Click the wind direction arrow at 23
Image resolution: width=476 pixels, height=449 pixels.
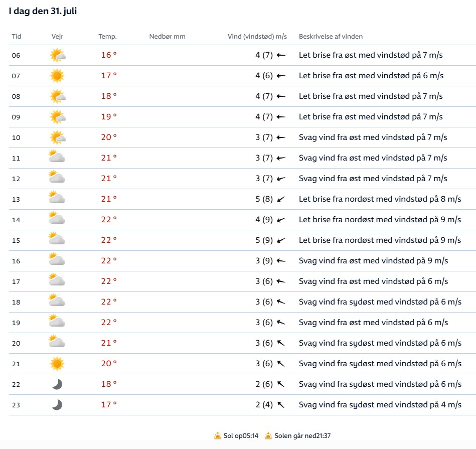click(281, 404)
